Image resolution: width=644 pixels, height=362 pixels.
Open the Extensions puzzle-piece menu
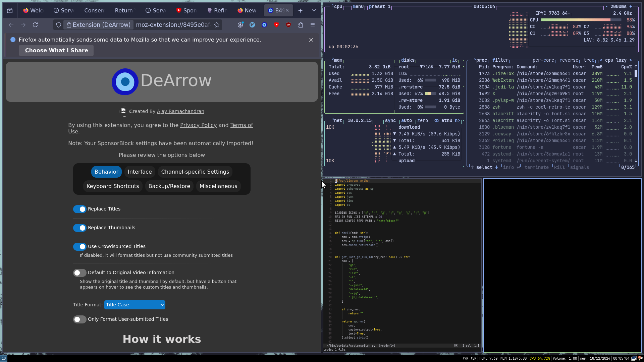tap(301, 25)
